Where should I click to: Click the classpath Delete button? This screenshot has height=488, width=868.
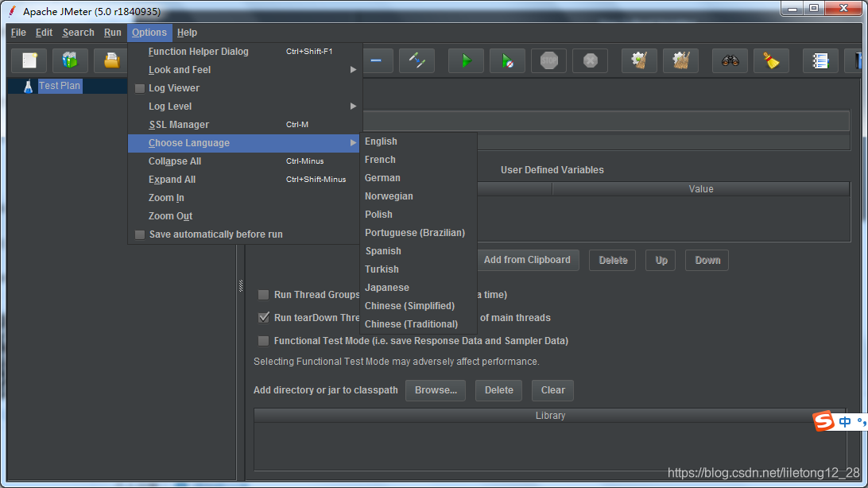(498, 390)
